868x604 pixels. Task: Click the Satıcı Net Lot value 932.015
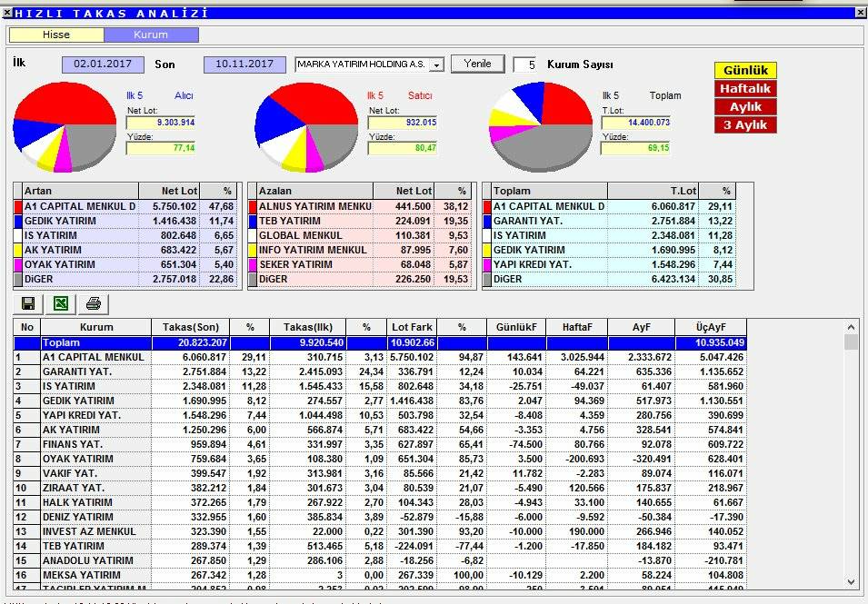[403, 123]
